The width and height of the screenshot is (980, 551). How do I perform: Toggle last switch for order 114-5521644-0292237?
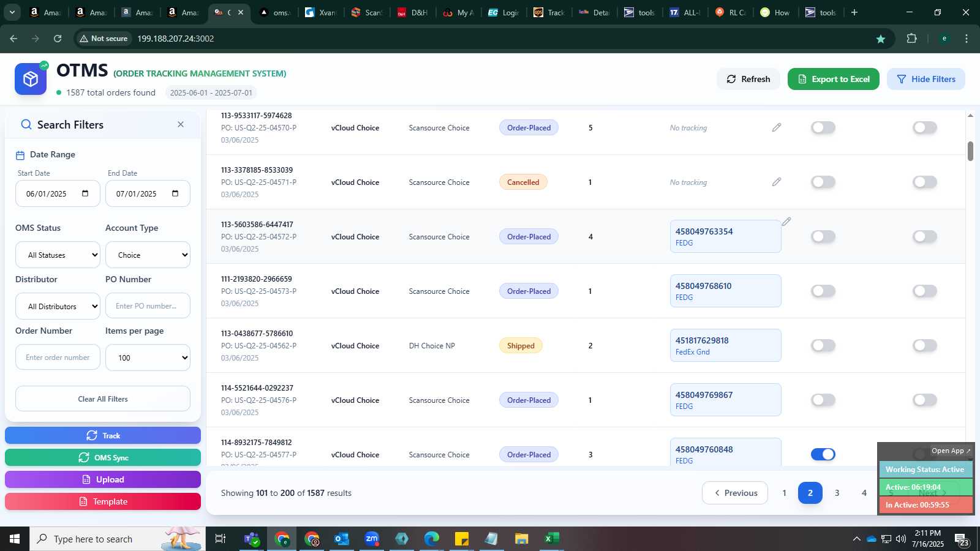click(925, 400)
